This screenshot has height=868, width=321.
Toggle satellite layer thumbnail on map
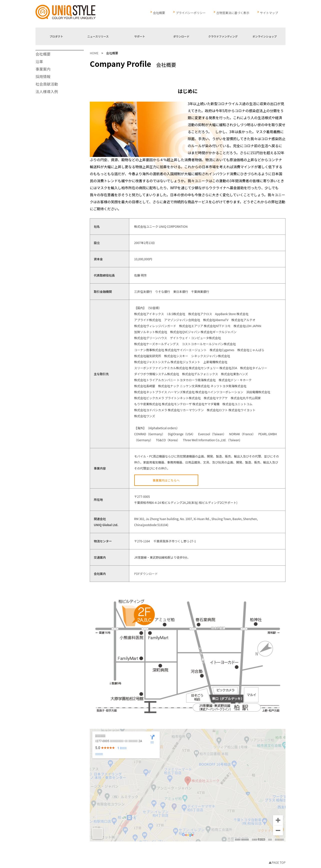(x=97, y=833)
